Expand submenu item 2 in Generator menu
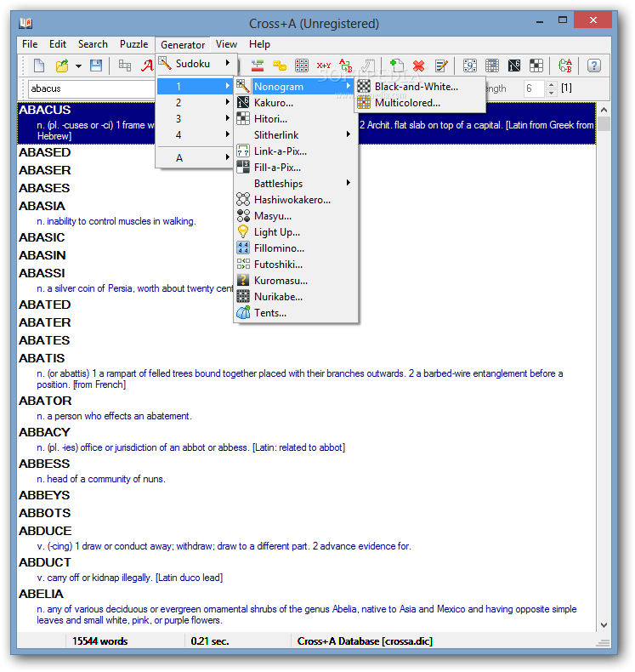This screenshot has width=635, height=672. [x=195, y=102]
